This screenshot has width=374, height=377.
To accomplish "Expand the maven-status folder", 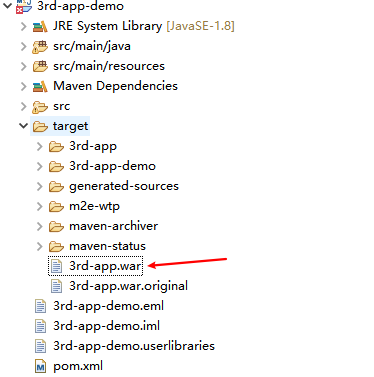I will point(40,246).
